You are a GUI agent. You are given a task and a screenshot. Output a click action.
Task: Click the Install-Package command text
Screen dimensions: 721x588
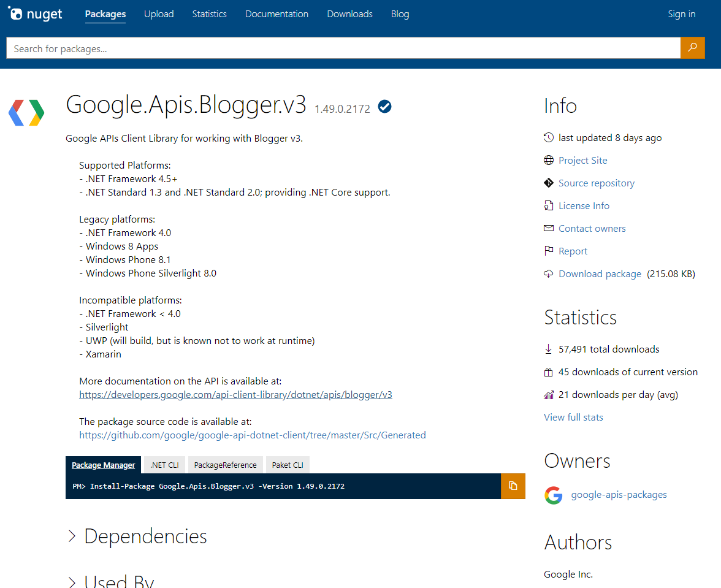217,486
